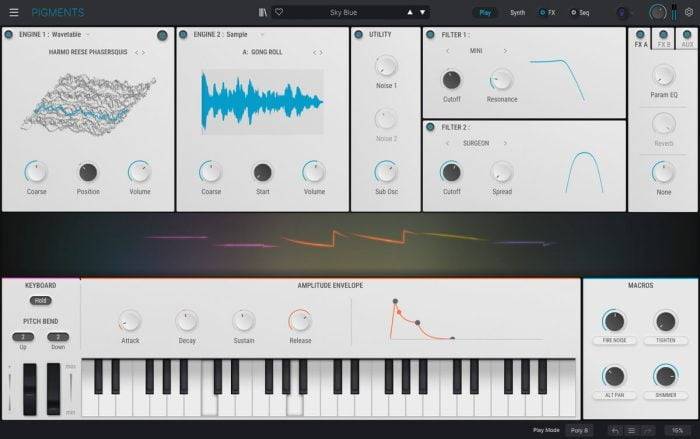Click the Gong Roll sample waveform display
This screenshot has width=700, height=439.
click(x=262, y=102)
